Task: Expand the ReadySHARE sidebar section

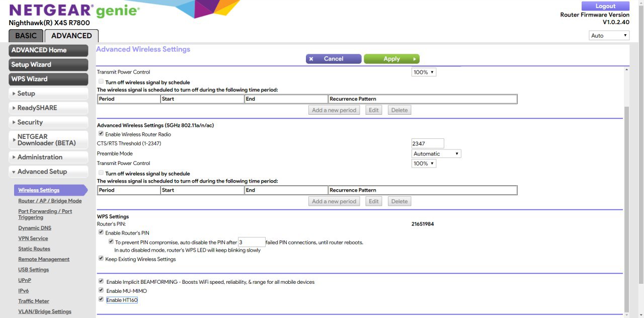Action: (48, 108)
